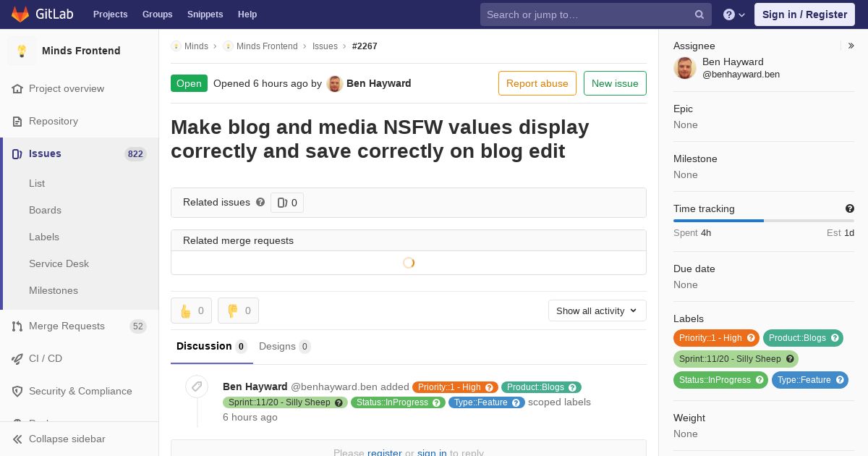Click the Help link in the top bar
The image size is (868, 456).
pyautogui.click(x=247, y=14)
